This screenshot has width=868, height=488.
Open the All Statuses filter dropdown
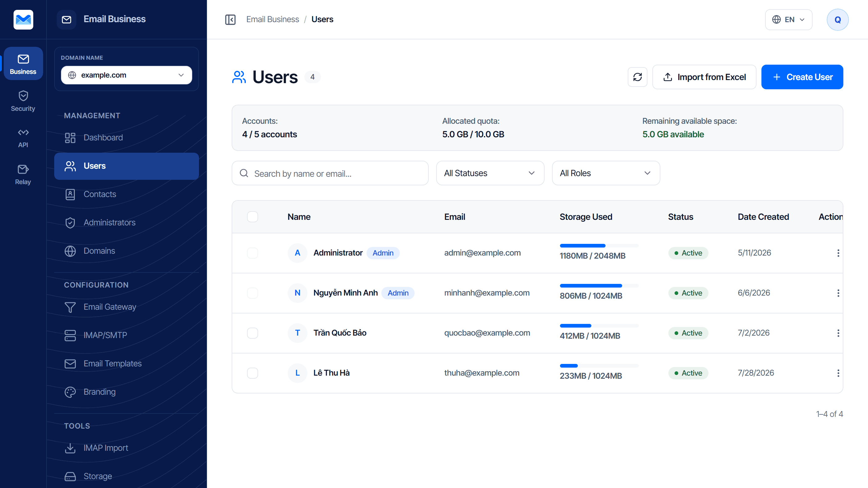coord(490,173)
